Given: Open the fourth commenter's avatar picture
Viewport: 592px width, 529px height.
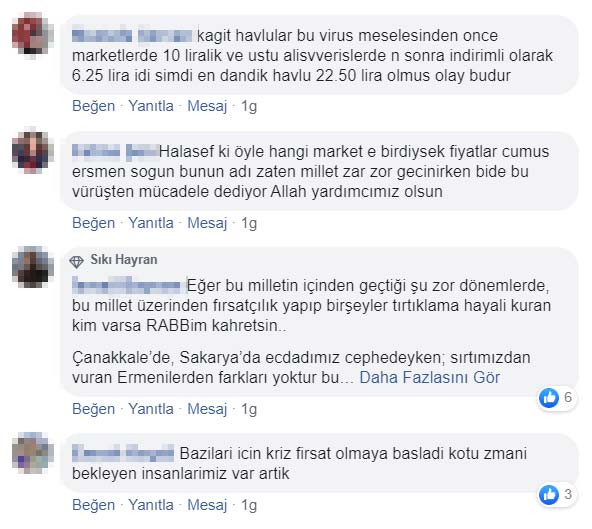Looking at the screenshot, I should (33, 453).
